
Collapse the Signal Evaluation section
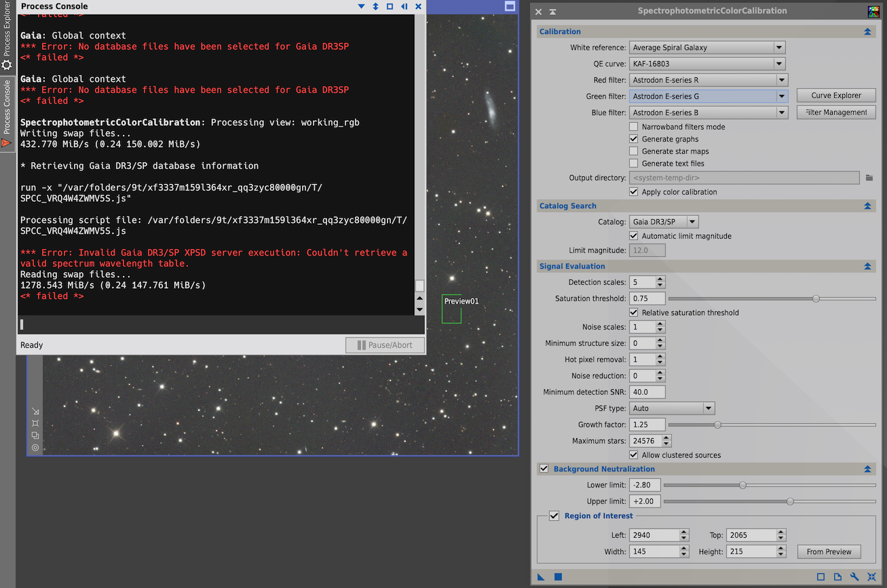coord(867,267)
